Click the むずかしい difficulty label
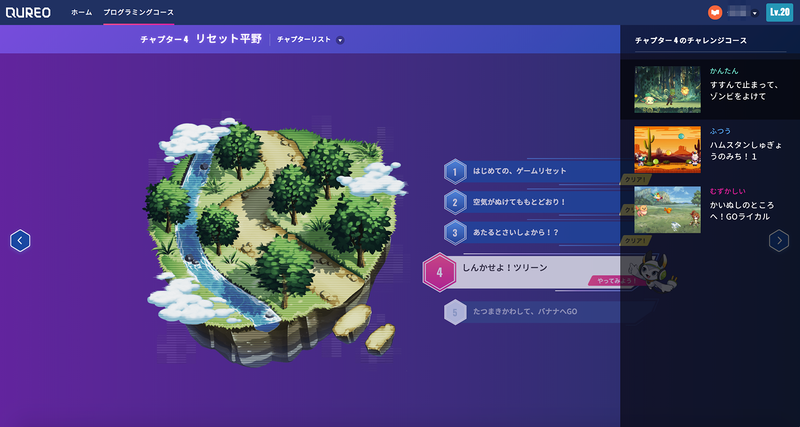800x427 pixels. [x=728, y=191]
